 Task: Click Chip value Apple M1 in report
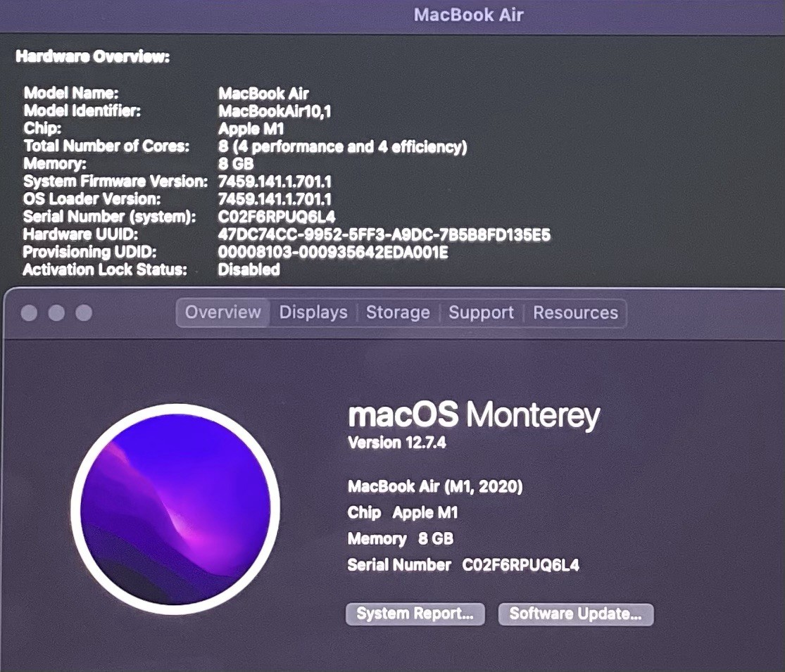251,129
